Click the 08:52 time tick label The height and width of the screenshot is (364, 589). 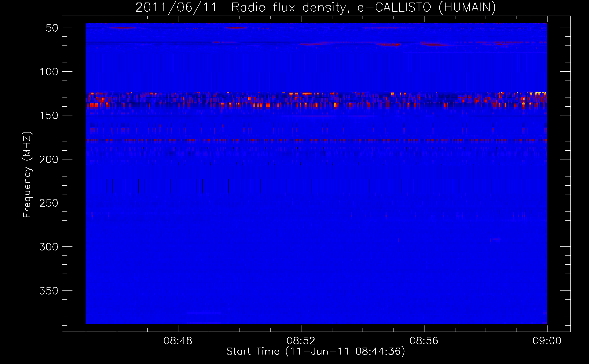click(x=301, y=341)
